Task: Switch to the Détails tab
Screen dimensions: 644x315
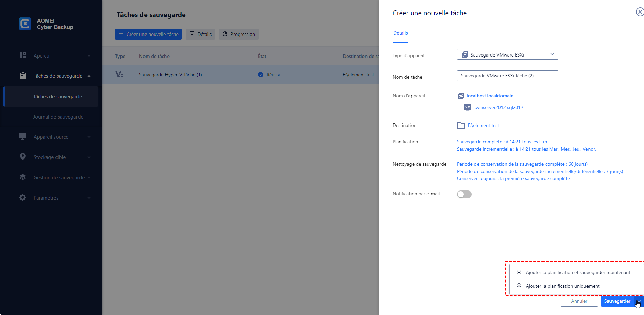Action: point(400,33)
